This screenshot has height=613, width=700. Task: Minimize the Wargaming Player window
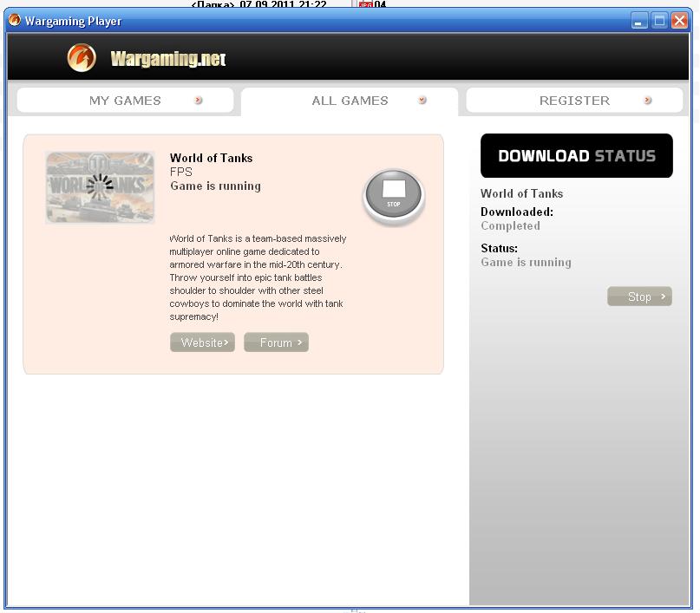(639, 21)
